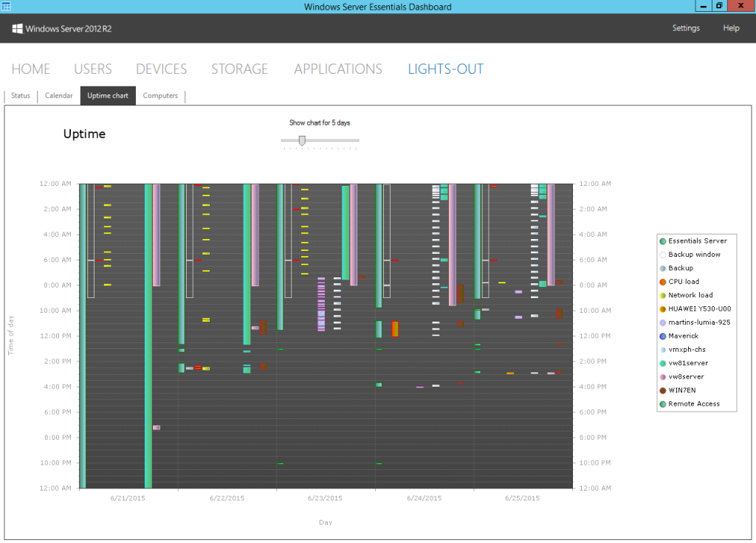
Task: Click the Essentials Server legend icon
Action: [663, 241]
